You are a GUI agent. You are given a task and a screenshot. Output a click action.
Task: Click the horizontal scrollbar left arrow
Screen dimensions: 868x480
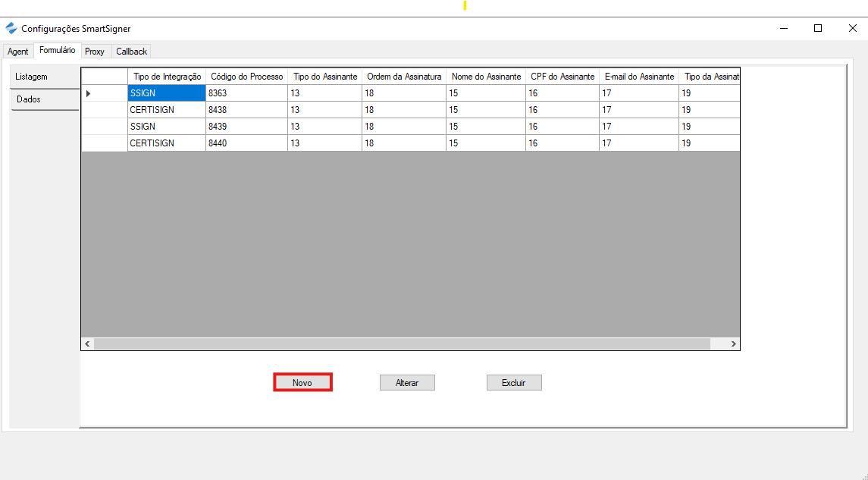88,344
